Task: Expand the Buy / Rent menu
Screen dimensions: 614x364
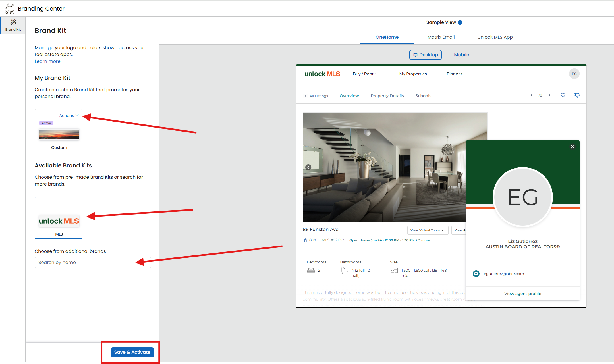Action: click(365, 74)
